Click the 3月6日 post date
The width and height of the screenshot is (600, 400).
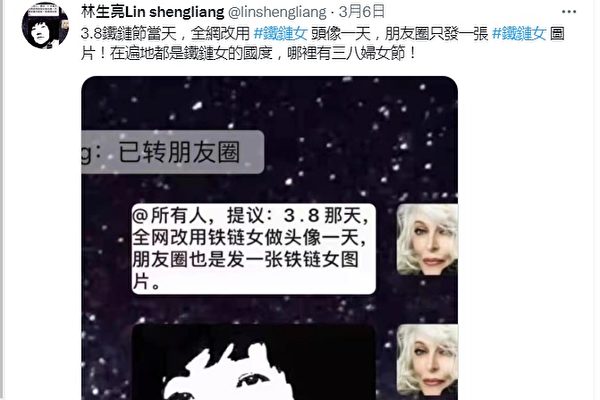[362, 12]
